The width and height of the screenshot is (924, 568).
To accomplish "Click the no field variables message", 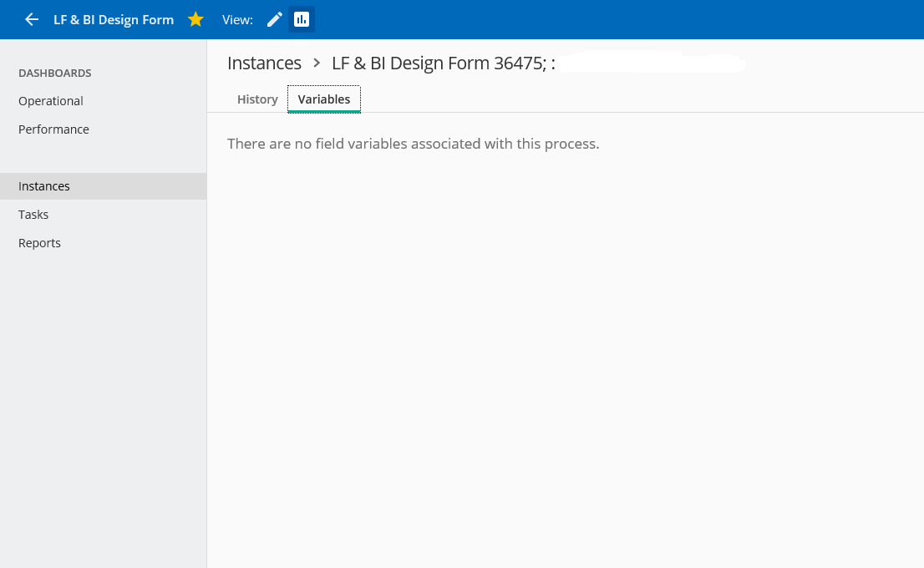I will click(x=413, y=144).
